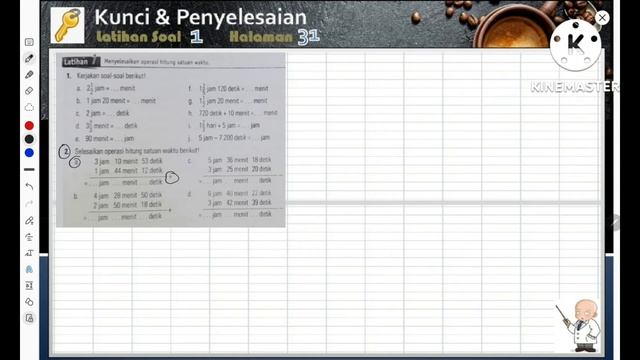Click problem a '2½ jam = … menit'
The image size is (640, 360).
[110, 88]
